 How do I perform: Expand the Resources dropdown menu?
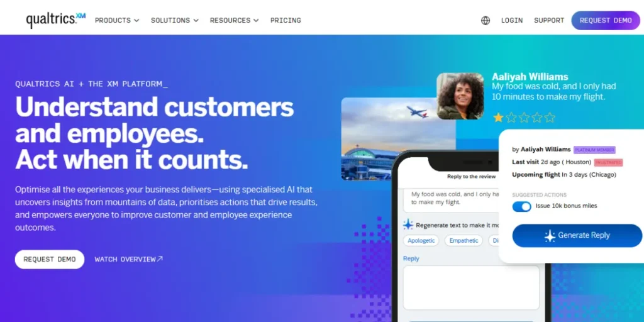[x=234, y=20]
